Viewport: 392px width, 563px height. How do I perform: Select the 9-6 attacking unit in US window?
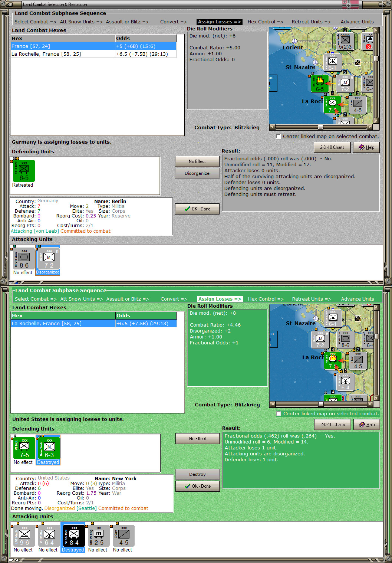point(24,536)
